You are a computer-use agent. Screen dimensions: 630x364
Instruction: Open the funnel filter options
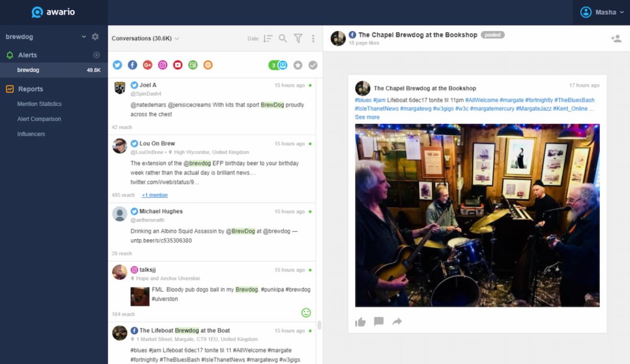click(298, 38)
